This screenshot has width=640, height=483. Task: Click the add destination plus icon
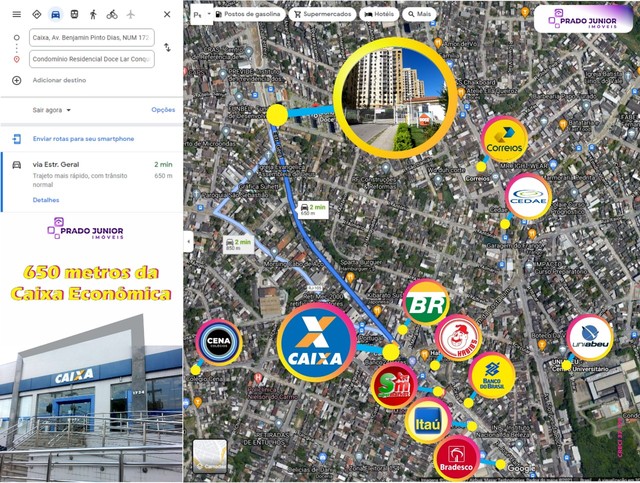click(17, 80)
